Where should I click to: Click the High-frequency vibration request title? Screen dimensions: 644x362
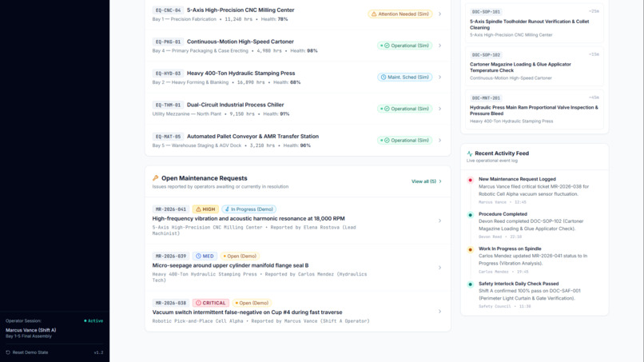point(248,219)
